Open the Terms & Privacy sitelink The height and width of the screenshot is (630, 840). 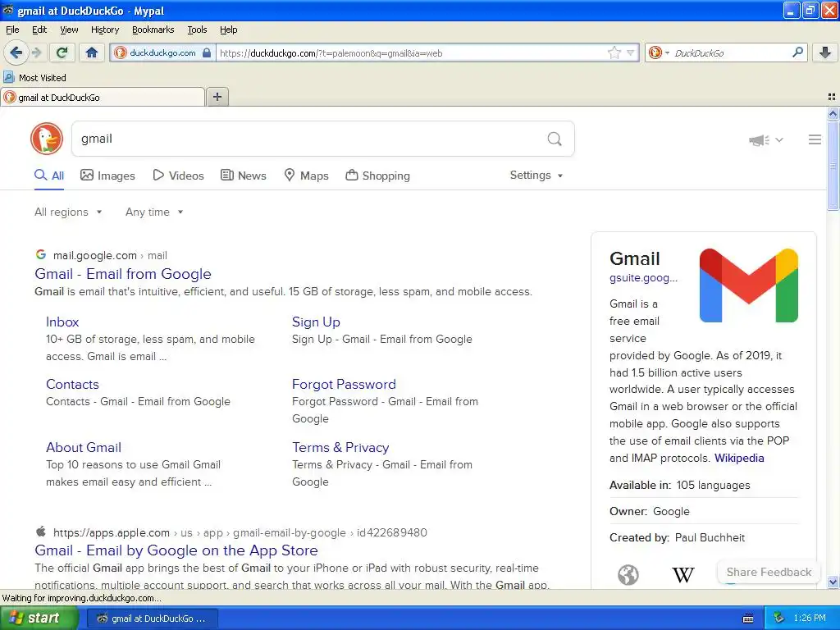340,447
